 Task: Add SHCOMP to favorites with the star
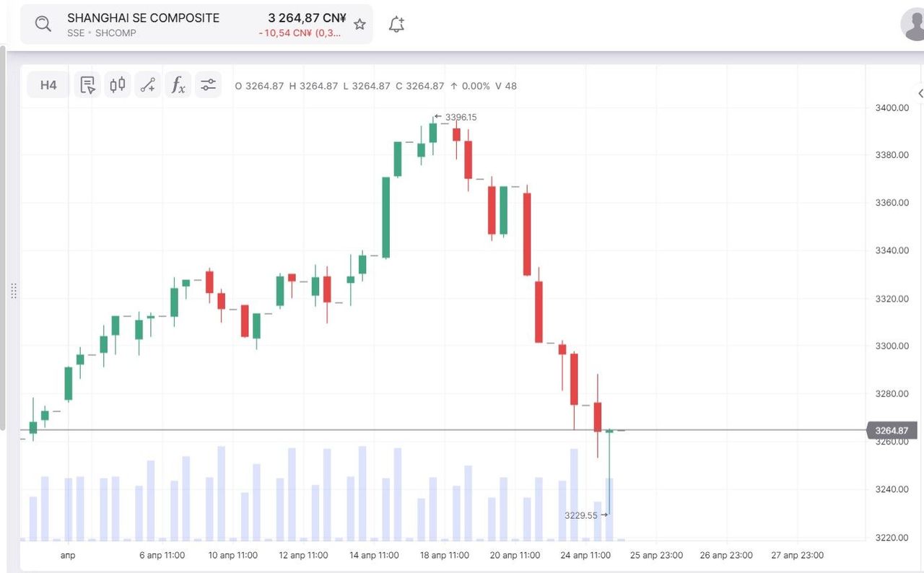(x=359, y=25)
